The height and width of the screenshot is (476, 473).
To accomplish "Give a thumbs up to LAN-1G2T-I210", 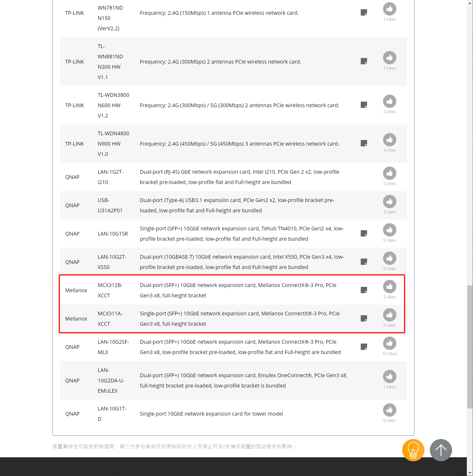I will pyautogui.click(x=389, y=173).
